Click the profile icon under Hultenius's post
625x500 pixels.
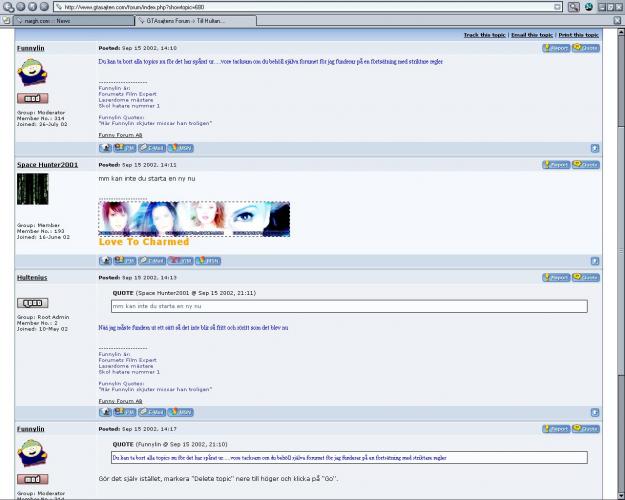[105, 411]
